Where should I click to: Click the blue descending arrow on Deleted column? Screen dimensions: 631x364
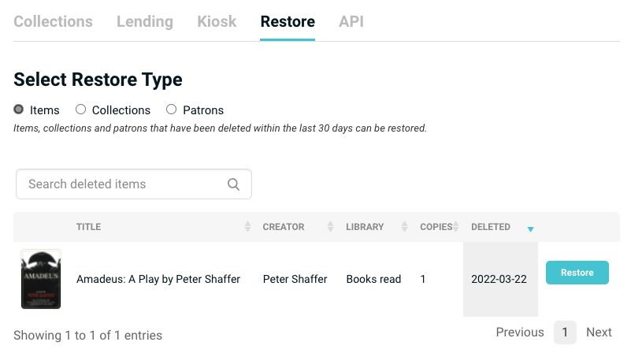[530, 229]
